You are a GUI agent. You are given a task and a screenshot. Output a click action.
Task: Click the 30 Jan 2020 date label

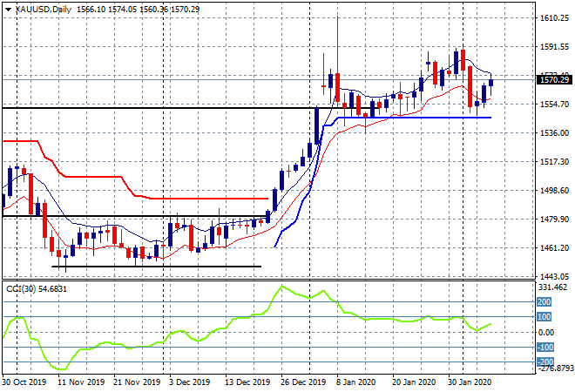click(x=470, y=382)
